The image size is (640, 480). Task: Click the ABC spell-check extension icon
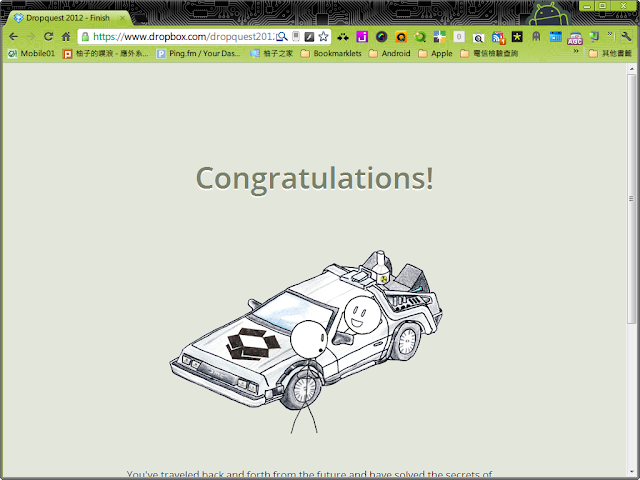pyautogui.click(x=575, y=38)
